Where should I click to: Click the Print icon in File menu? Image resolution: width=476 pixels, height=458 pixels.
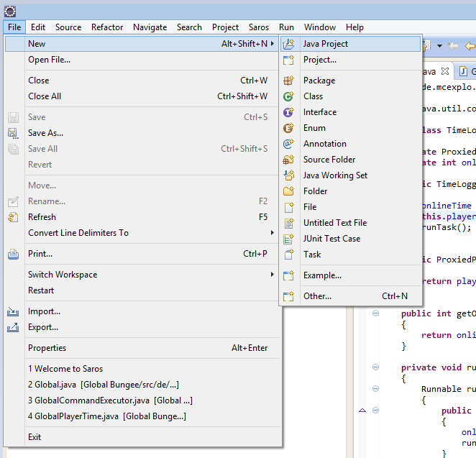tap(13, 254)
